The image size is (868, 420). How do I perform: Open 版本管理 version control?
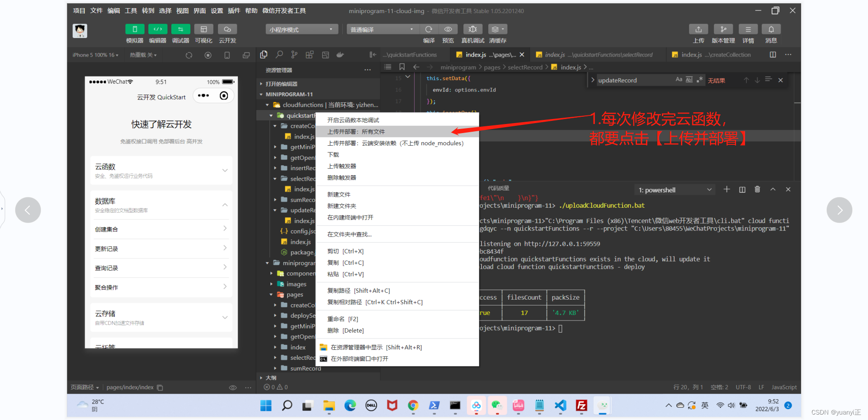723,29
